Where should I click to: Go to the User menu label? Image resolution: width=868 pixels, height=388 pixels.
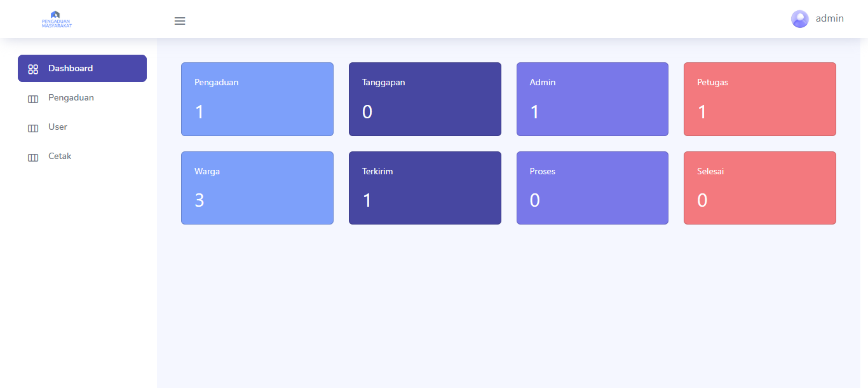coord(58,127)
